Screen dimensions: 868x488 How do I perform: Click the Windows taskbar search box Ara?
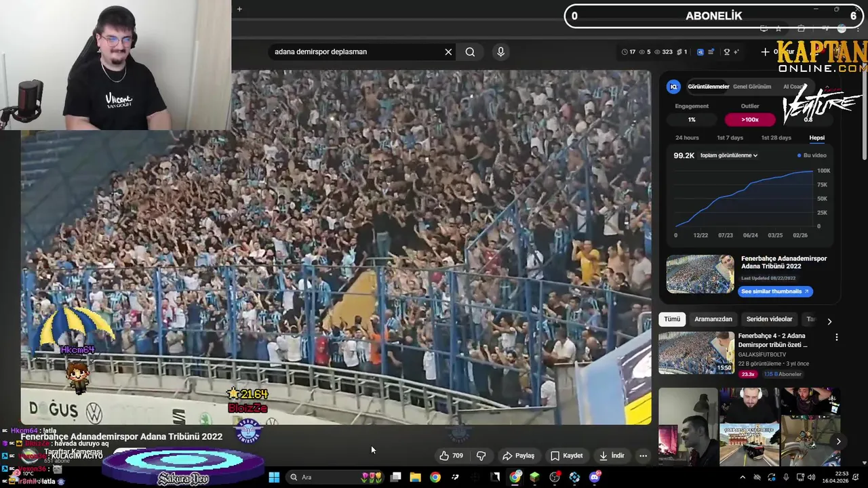click(x=336, y=477)
